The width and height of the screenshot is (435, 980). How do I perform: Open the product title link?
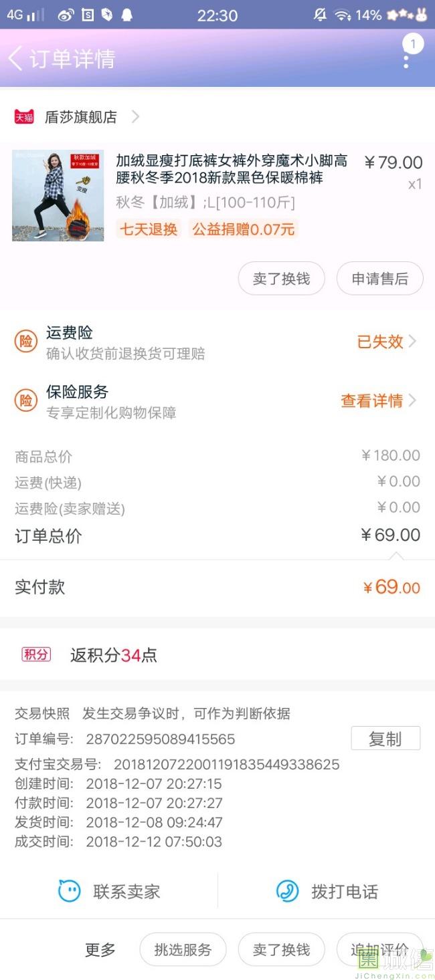click(232, 169)
